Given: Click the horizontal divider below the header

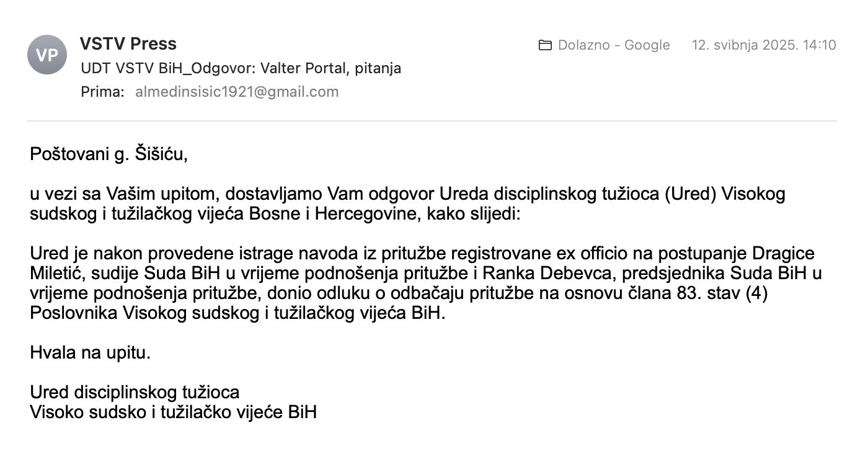Looking at the screenshot, I should [x=432, y=121].
